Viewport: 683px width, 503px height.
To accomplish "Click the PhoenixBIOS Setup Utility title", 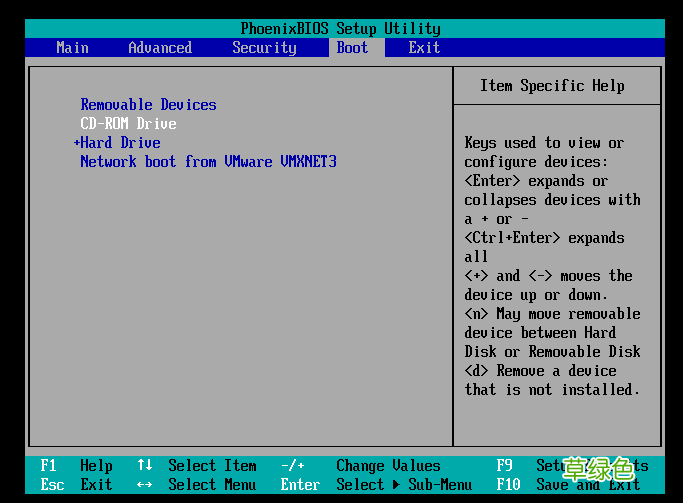I will (x=341, y=29).
